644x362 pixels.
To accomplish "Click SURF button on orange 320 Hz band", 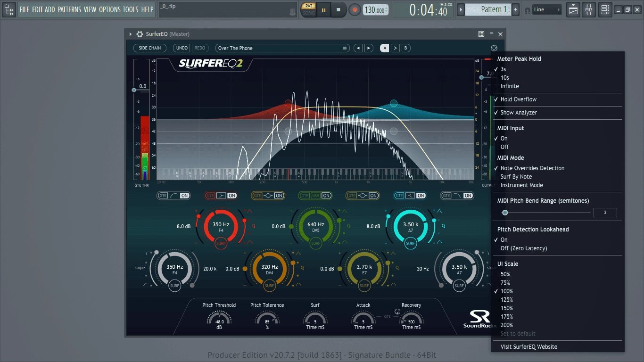I will click(x=269, y=286).
